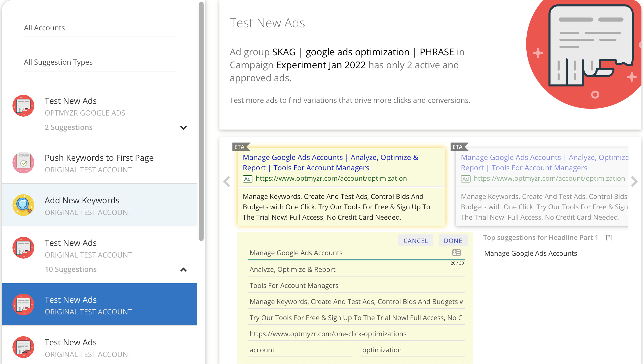Select Push Keywords to First Page suggestion
This screenshot has width=643, height=364.
[100, 163]
